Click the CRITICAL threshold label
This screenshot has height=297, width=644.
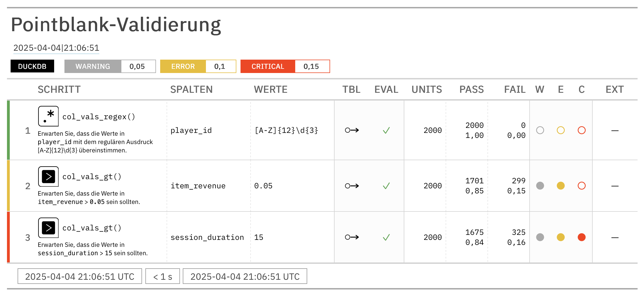click(268, 66)
